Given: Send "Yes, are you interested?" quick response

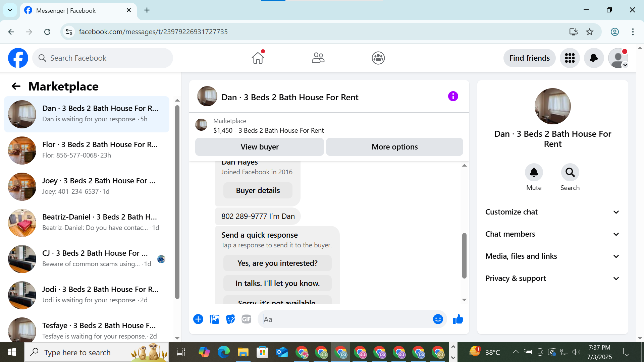Looking at the screenshot, I should [x=277, y=263].
